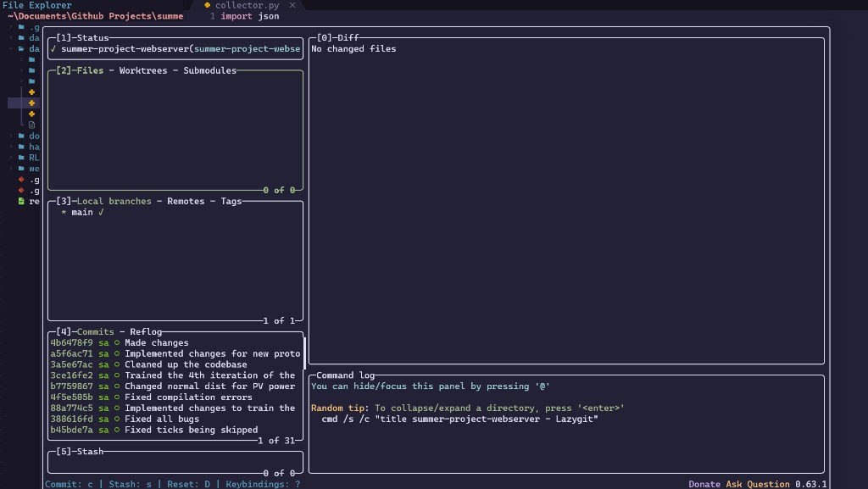Click the 'Commit: c' shortcut
Screen dimensions: 868x489
pyautogui.click(x=70, y=484)
